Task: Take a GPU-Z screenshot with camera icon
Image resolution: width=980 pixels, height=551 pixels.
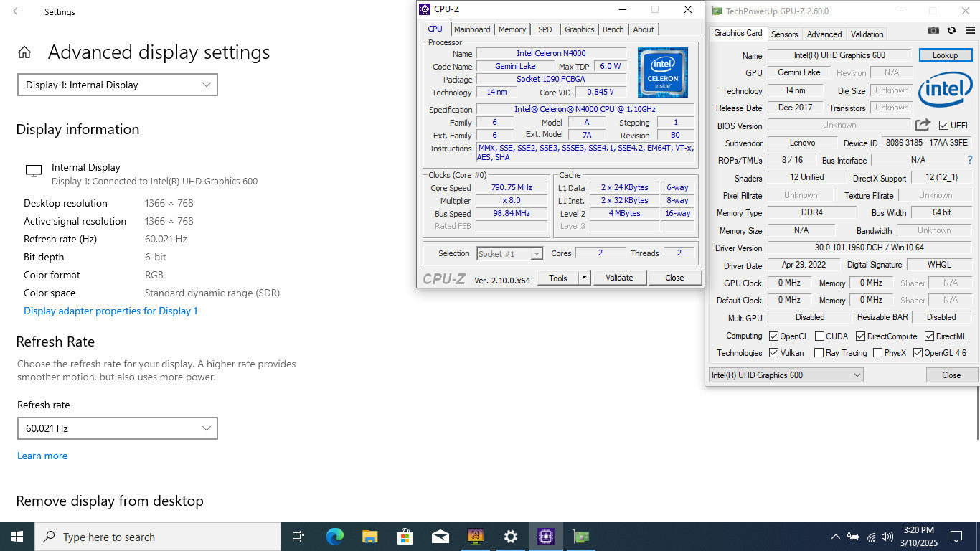Action: pos(933,30)
